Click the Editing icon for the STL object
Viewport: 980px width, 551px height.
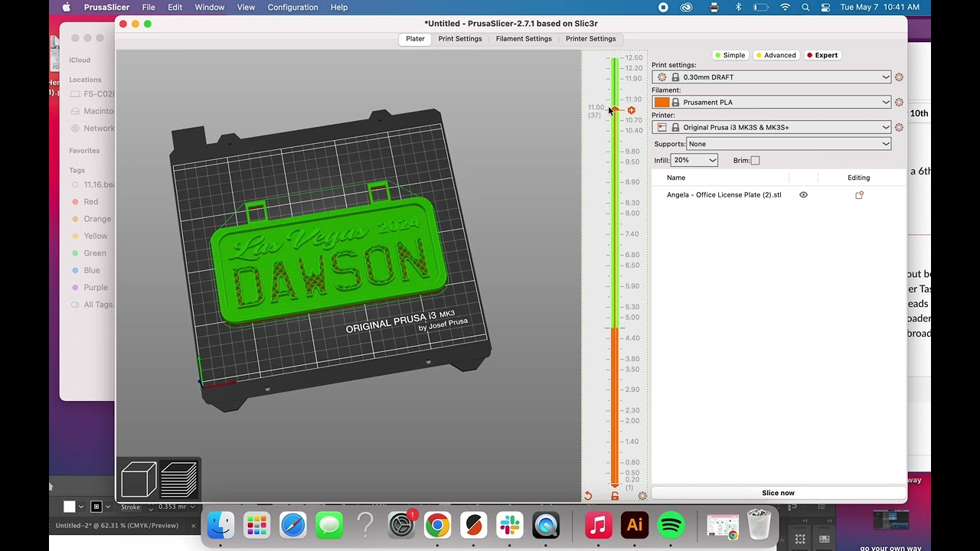tap(859, 195)
